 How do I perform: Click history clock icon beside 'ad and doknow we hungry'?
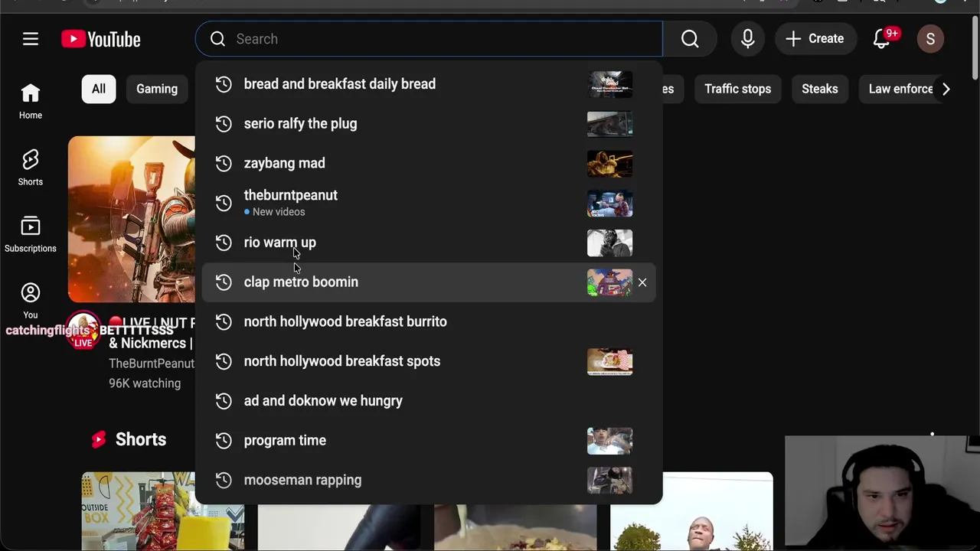tap(224, 401)
